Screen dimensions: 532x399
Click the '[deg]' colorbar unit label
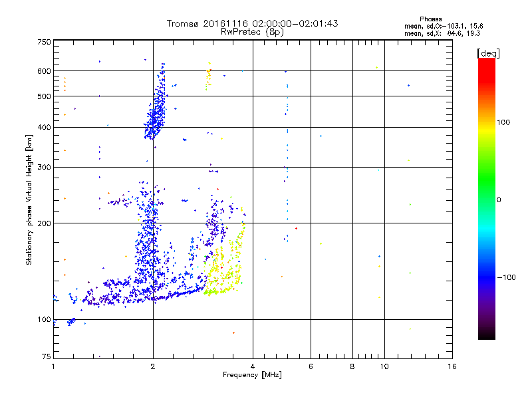coord(488,53)
